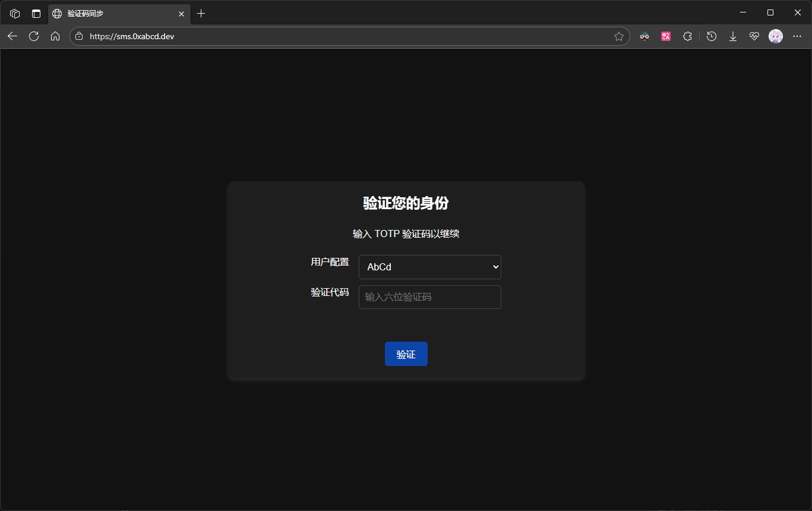Click the browser back arrow
The height and width of the screenshot is (511, 812).
coord(12,36)
